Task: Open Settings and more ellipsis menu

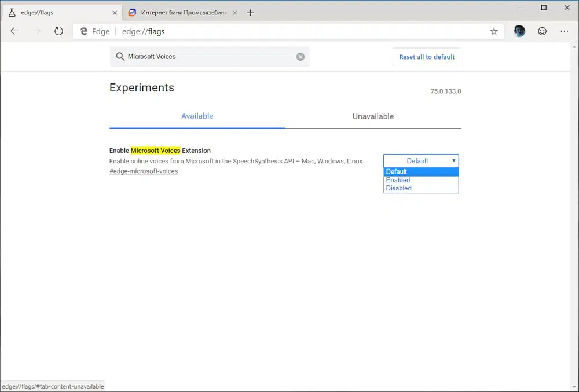Action: [x=564, y=31]
